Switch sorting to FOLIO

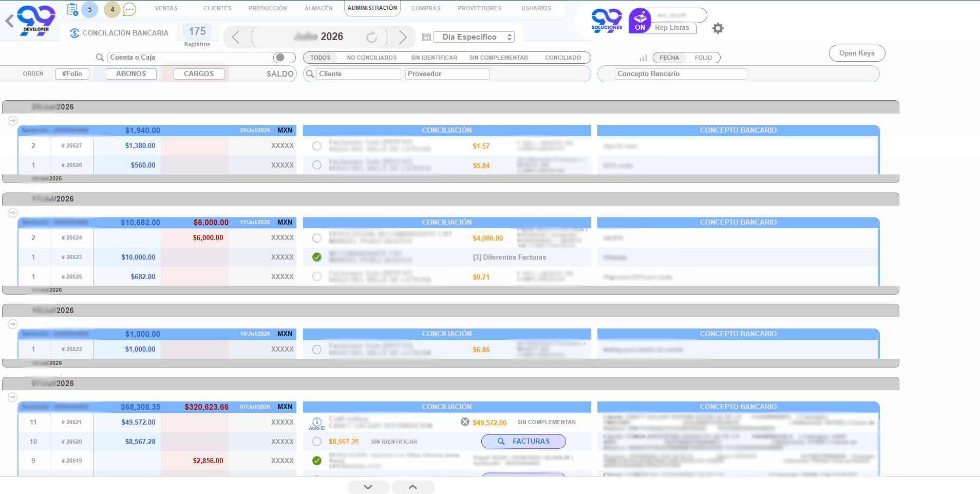click(703, 58)
